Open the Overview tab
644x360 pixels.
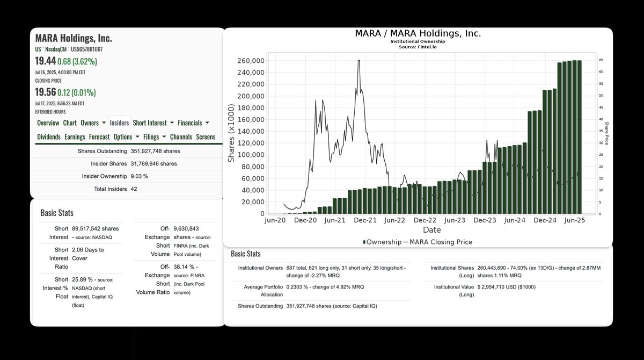pos(48,123)
